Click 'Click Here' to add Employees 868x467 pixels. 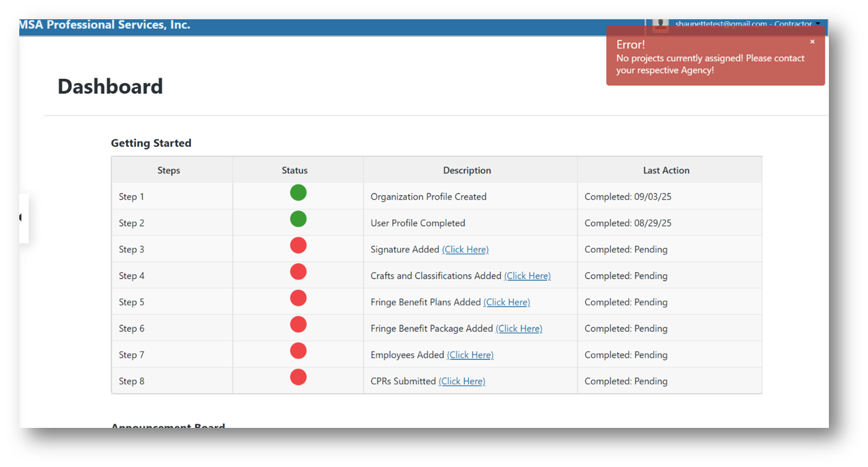tap(470, 354)
